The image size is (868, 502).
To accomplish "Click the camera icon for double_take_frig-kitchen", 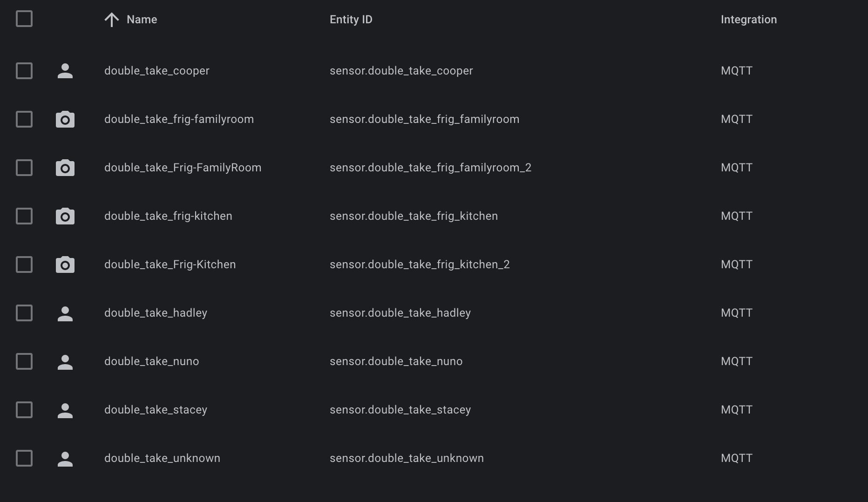I will 65,216.
